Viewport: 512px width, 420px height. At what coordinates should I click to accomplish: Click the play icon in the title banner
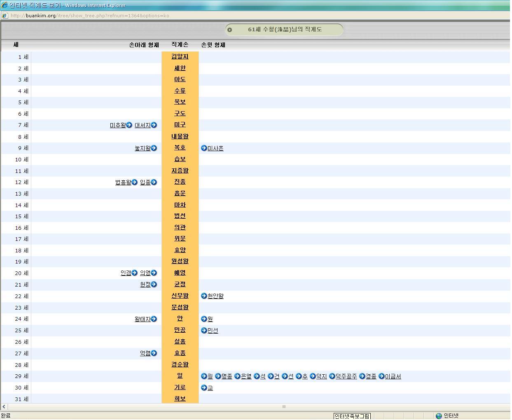click(x=230, y=30)
